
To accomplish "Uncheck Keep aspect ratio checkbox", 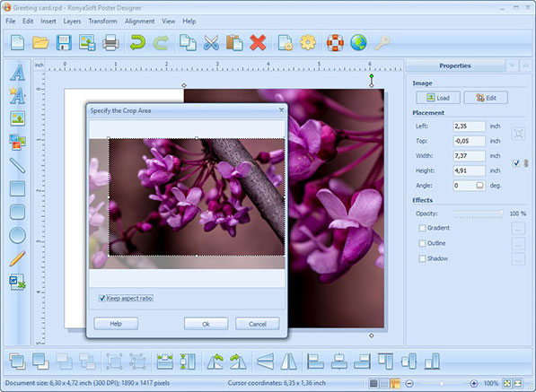I will click(x=101, y=298).
